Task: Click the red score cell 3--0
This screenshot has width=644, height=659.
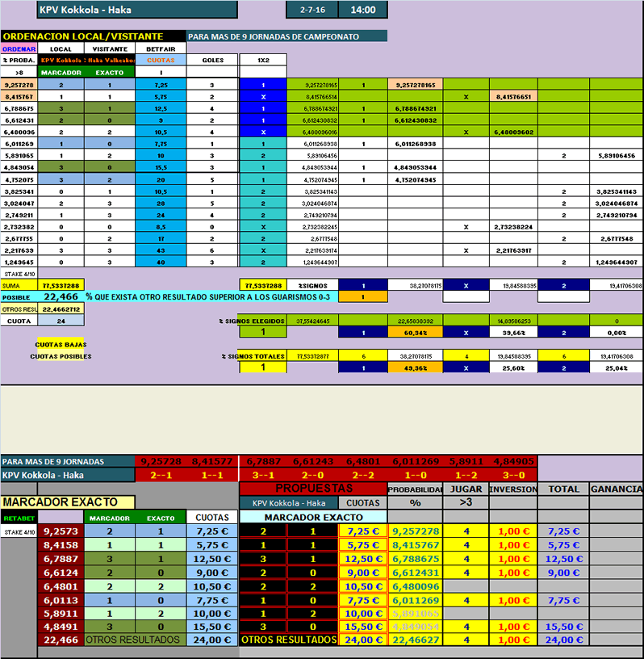Action: click(513, 476)
